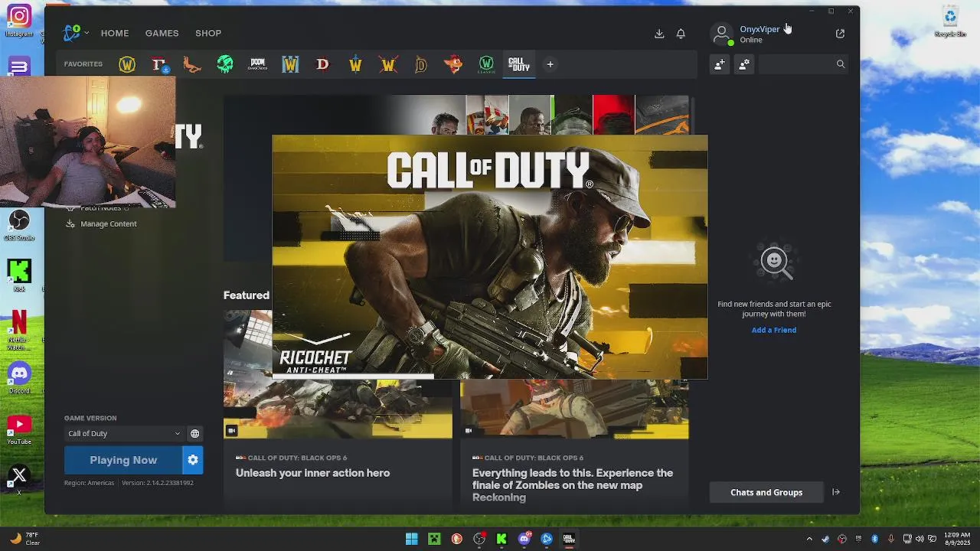Open Recycle Bin on desktop
The width and height of the screenshot is (980, 551).
click(x=950, y=21)
